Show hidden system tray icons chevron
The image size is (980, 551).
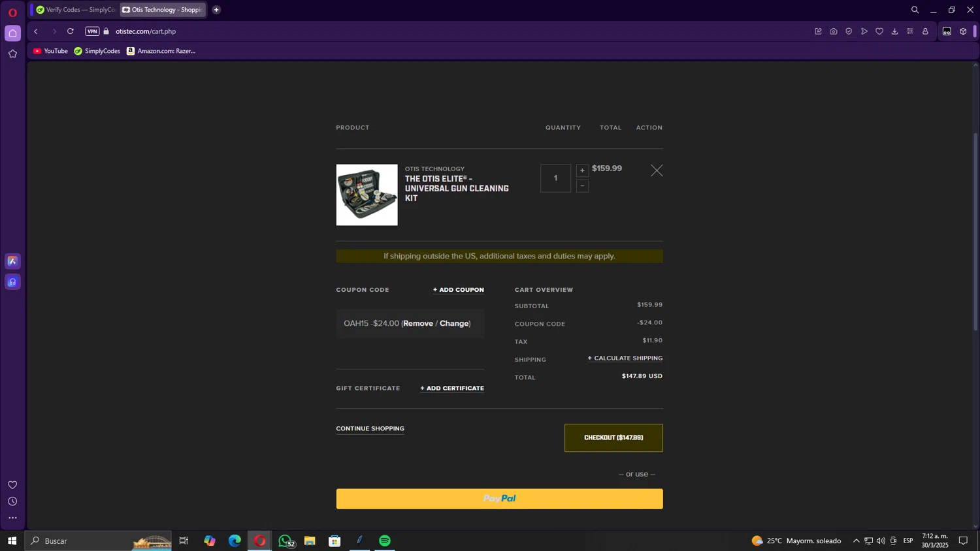click(856, 541)
